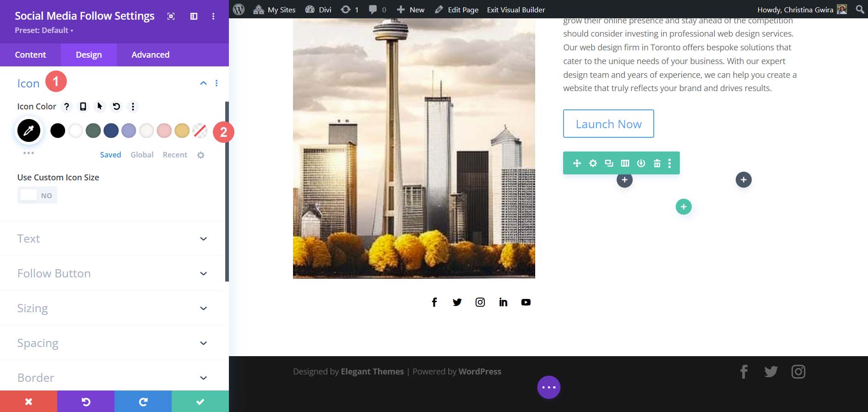This screenshot has height=412, width=868.
Task: Activate hover options with the cursor icon
Action: (99, 106)
